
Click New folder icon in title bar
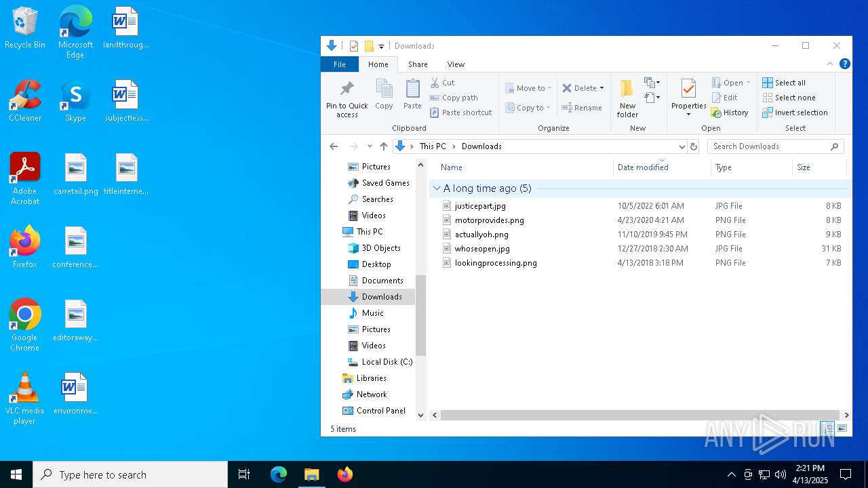[x=369, y=46]
